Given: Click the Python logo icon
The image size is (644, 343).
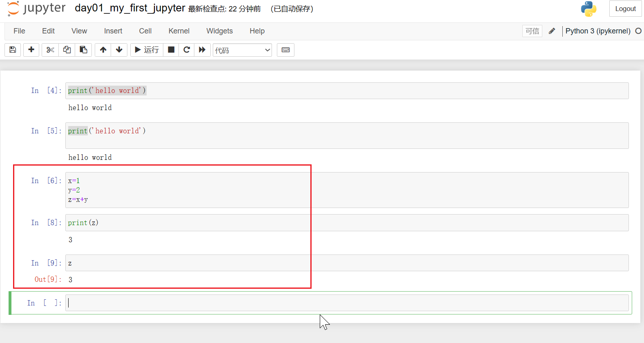Looking at the screenshot, I should tap(588, 9).
